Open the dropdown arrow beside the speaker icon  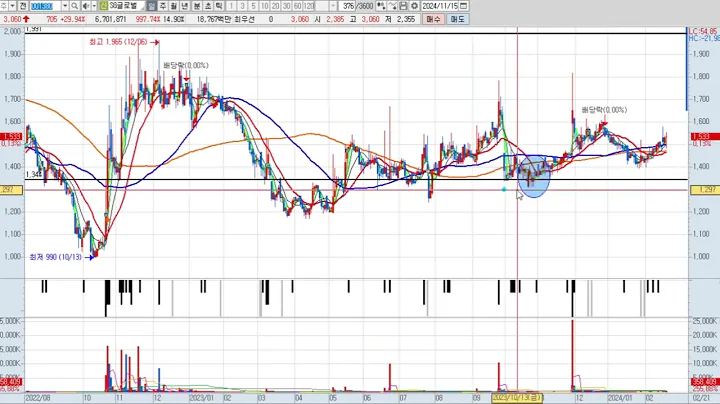coord(94,6)
